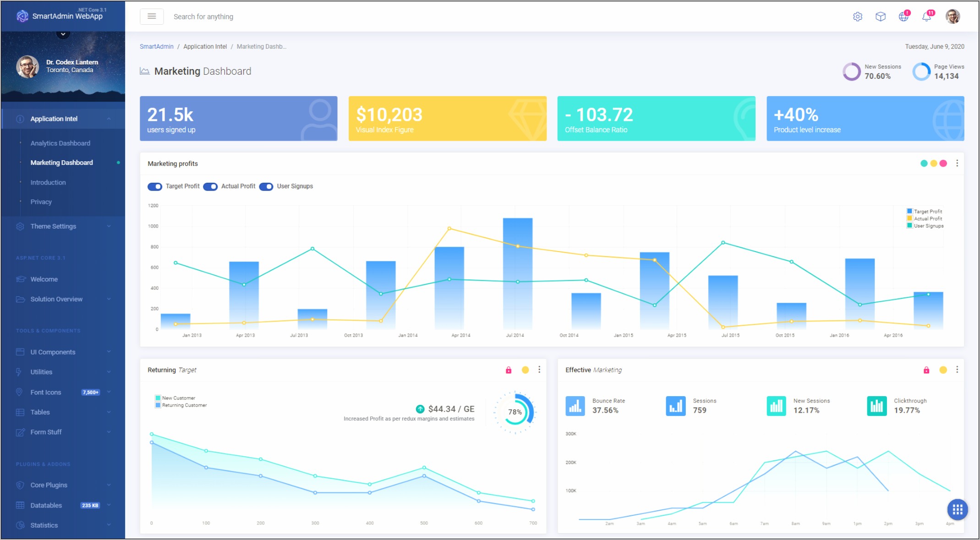Expand the UI Components menu
Viewport: 980px width, 540px height.
click(63, 352)
